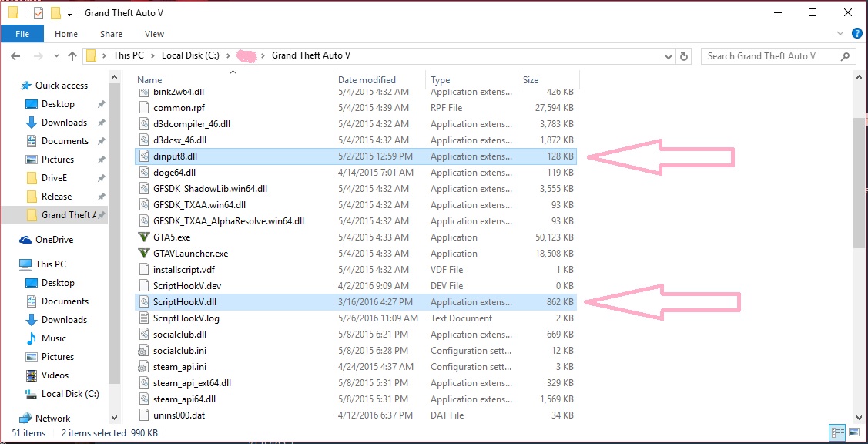
Task: Select the Release pinned folder
Action: tap(56, 197)
